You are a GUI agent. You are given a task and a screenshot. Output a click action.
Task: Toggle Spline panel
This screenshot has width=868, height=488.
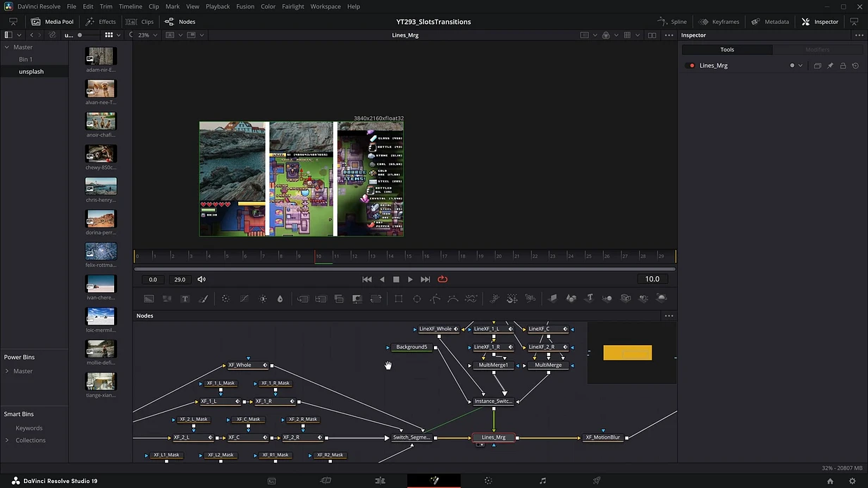(x=671, y=22)
